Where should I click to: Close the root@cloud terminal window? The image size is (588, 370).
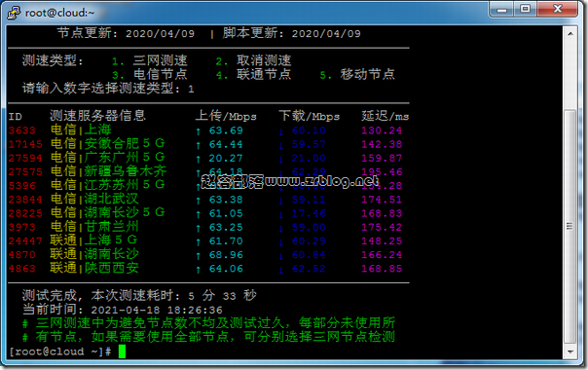pos(557,10)
